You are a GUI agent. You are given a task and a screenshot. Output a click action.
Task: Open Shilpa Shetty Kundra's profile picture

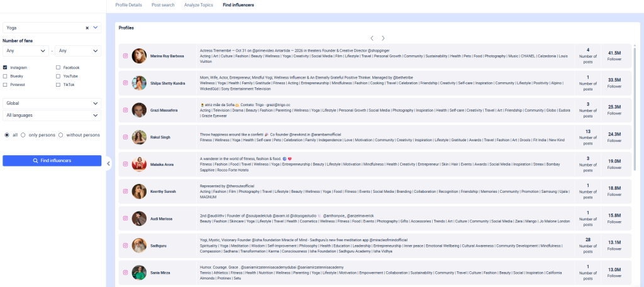pyautogui.click(x=139, y=83)
